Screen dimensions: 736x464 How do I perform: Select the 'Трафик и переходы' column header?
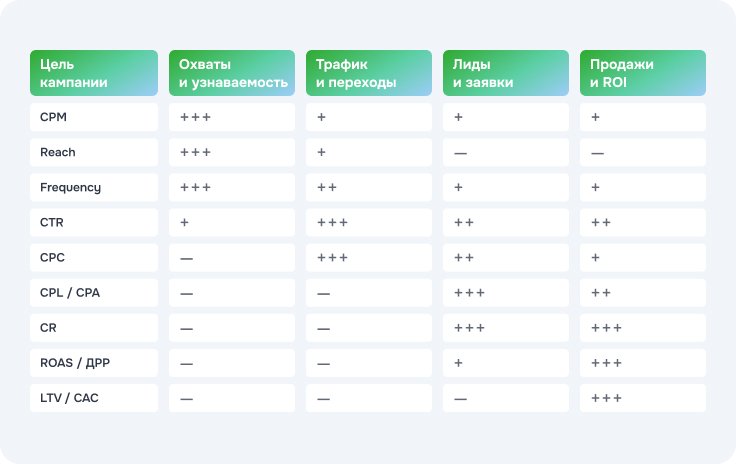point(369,73)
